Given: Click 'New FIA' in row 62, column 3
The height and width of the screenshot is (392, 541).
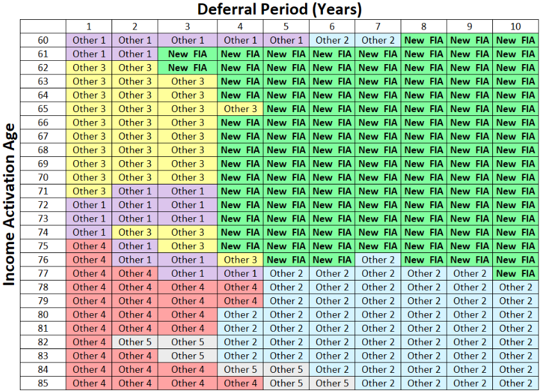Looking at the screenshot, I should pyautogui.click(x=188, y=68).
